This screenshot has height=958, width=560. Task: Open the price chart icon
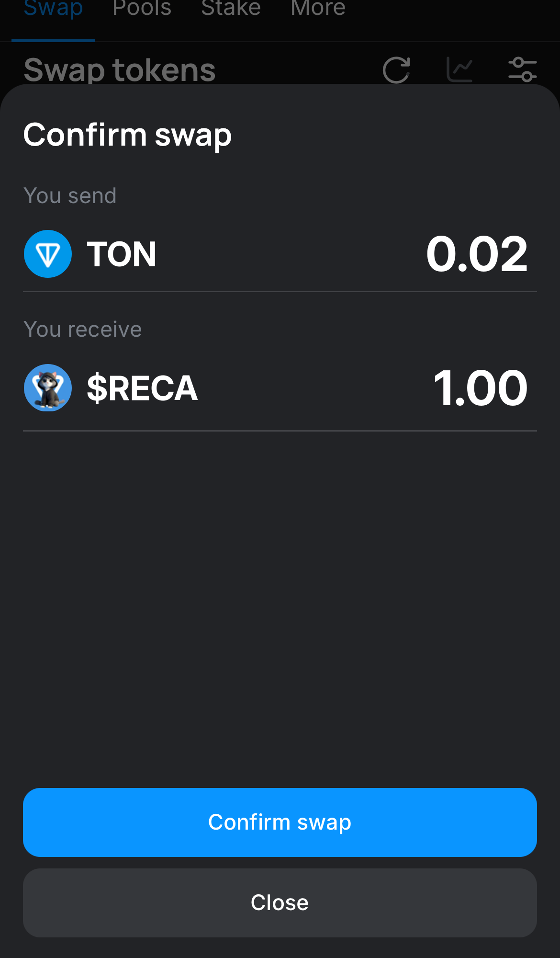coord(459,69)
